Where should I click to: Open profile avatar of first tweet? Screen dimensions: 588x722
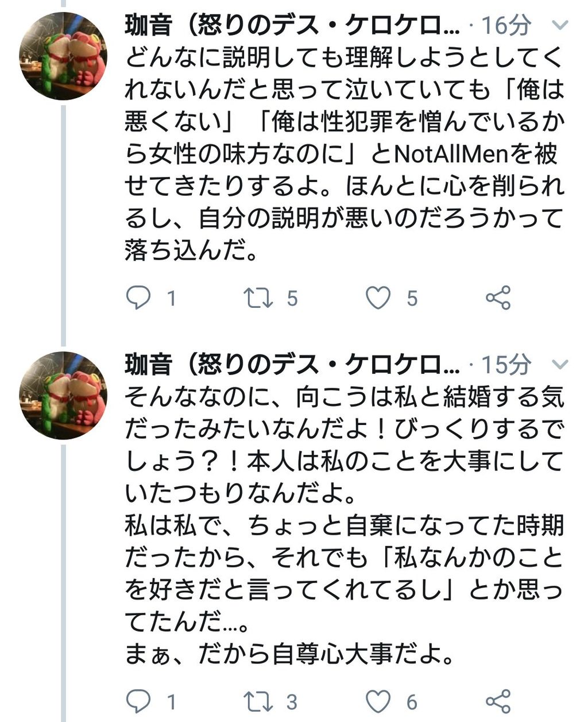(x=63, y=56)
